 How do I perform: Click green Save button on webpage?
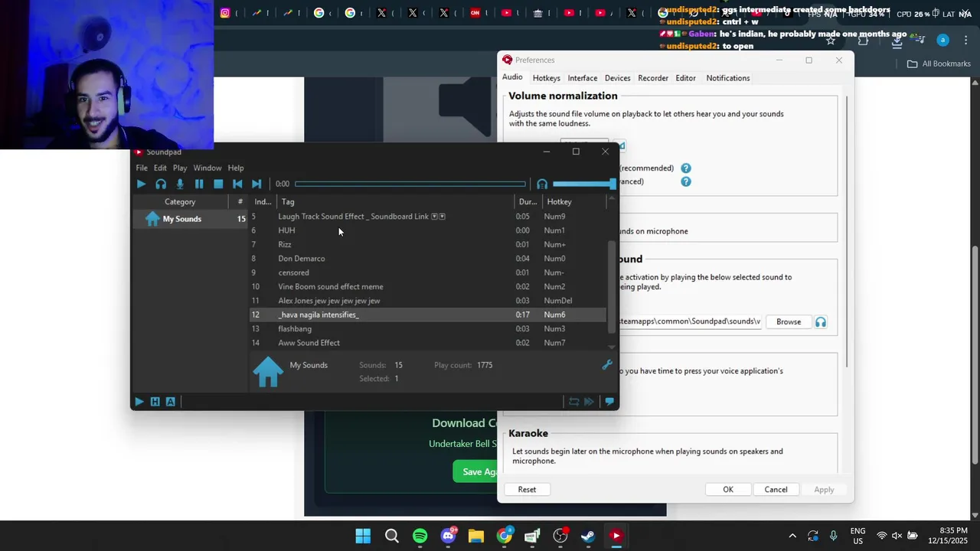(475, 471)
